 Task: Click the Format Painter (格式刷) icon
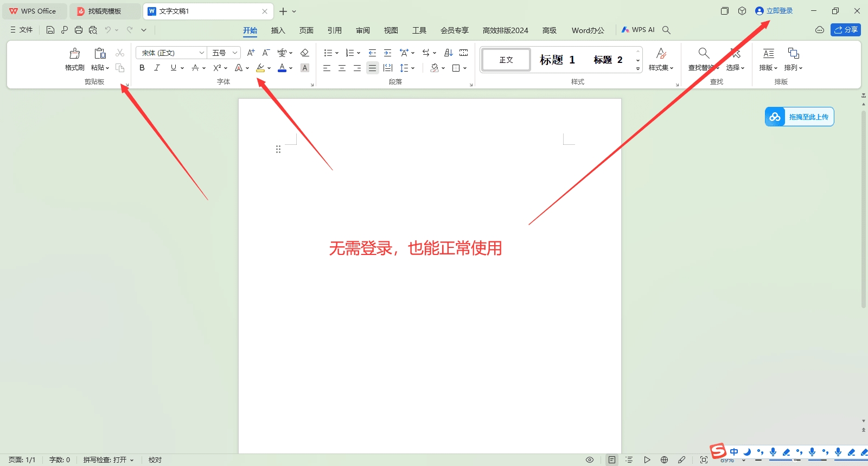point(75,54)
